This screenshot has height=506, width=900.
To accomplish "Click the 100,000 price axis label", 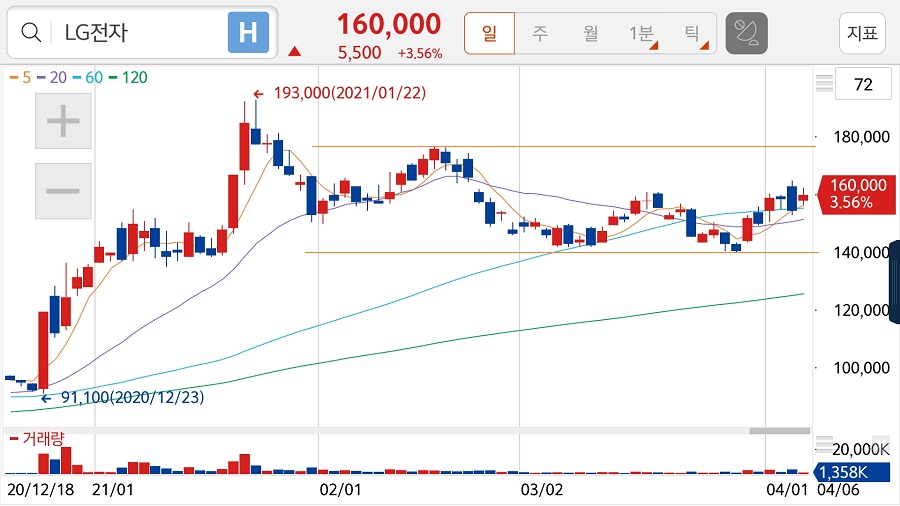I will (861, 368).
